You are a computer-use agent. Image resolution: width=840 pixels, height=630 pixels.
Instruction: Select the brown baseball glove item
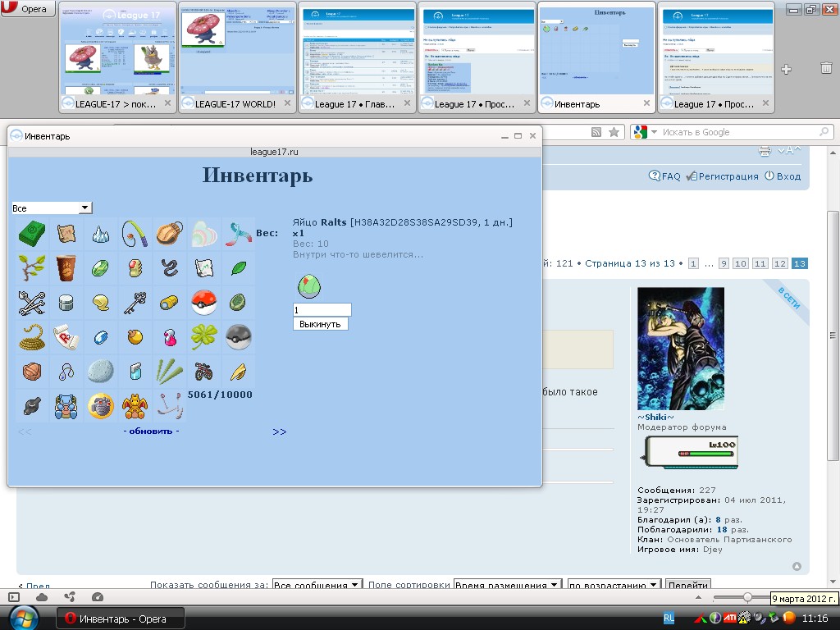coord(169,234)
